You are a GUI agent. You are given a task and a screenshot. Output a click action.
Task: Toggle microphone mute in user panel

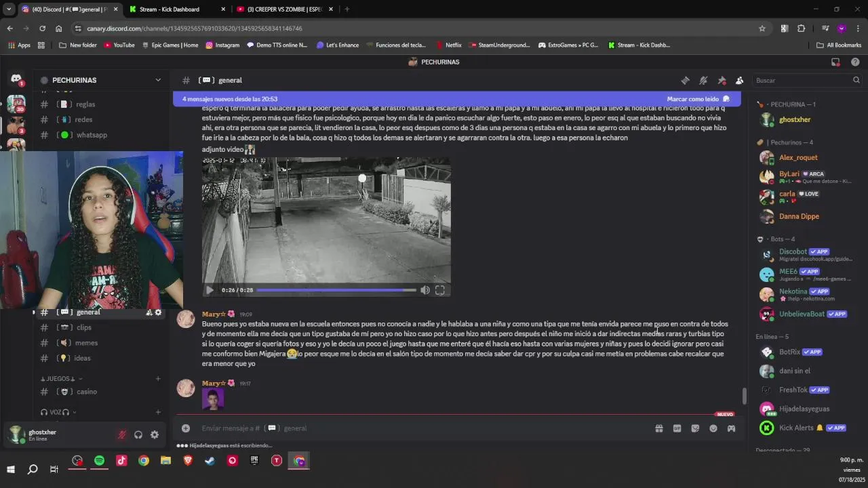click(x=122, y=435)
